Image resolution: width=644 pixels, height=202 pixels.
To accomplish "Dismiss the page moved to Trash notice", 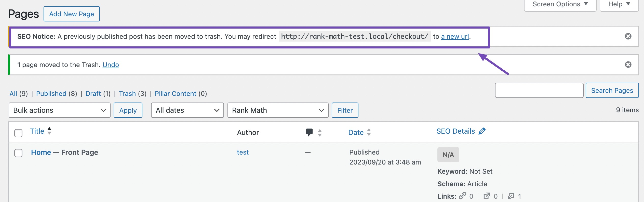I will pos(628,65).
